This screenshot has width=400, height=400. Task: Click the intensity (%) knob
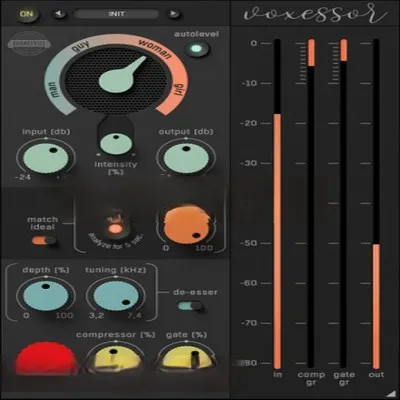tap(116, 143)
